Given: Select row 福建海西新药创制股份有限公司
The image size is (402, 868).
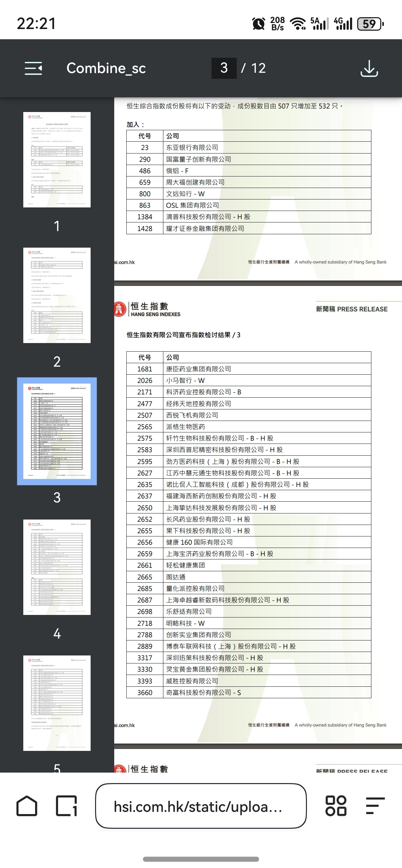Looking at the screenshot, I should 249,496.
